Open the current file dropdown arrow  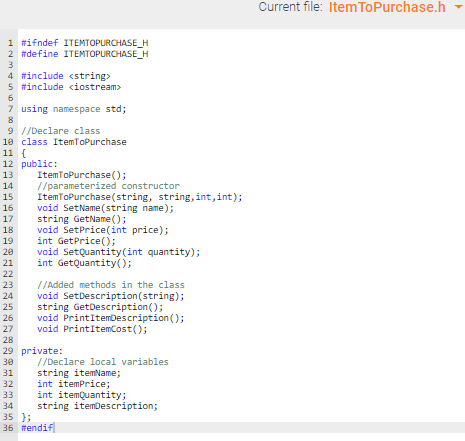pos(459,7)
